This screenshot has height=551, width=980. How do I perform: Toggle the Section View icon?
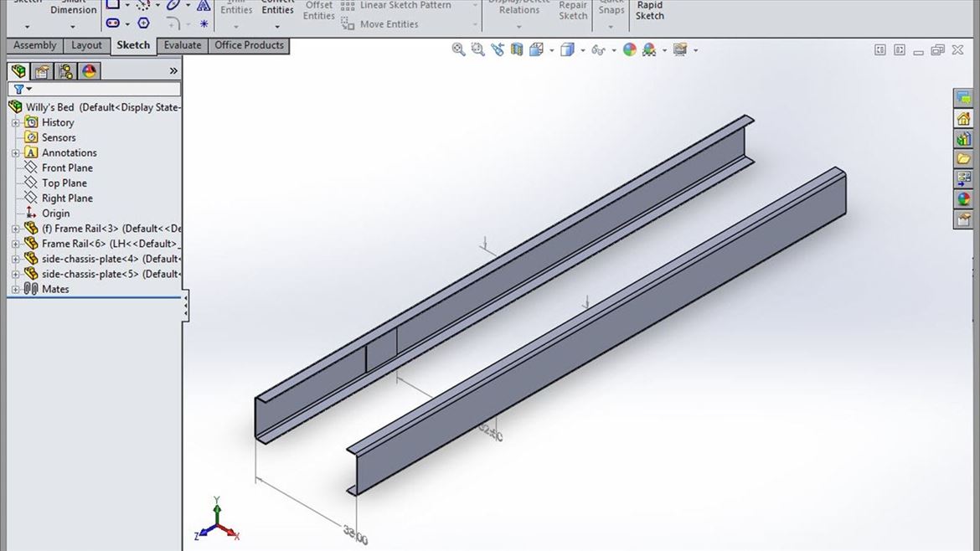click(x=516, y=50)
